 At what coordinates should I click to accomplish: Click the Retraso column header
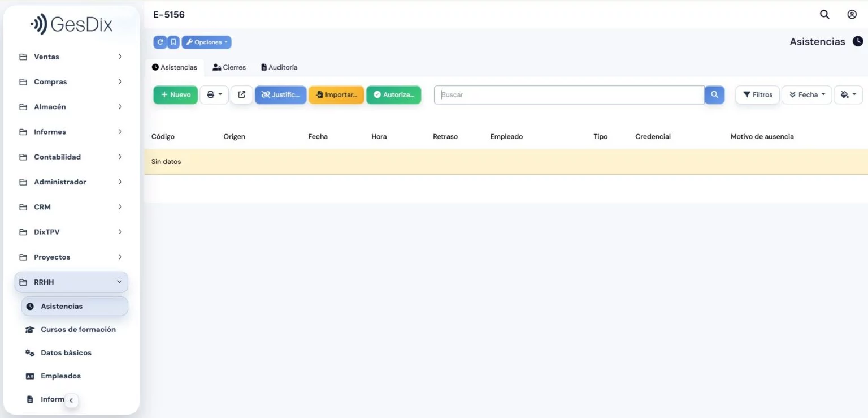[x=445, y=137]
